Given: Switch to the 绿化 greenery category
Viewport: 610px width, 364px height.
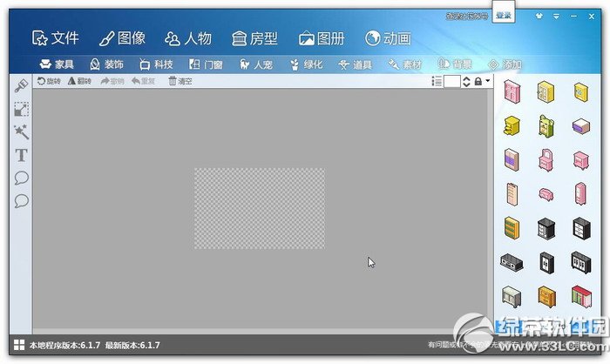Looking at the screenshot, I should (x=306, y=64).
